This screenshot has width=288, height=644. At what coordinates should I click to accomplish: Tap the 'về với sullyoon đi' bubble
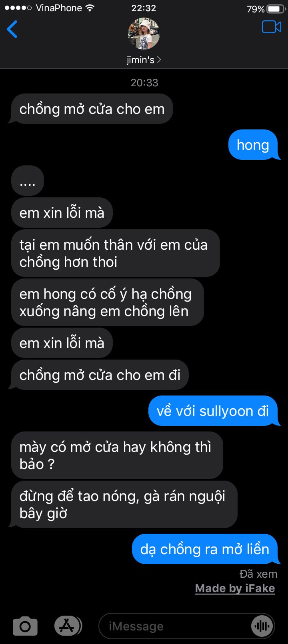point(213,411)
